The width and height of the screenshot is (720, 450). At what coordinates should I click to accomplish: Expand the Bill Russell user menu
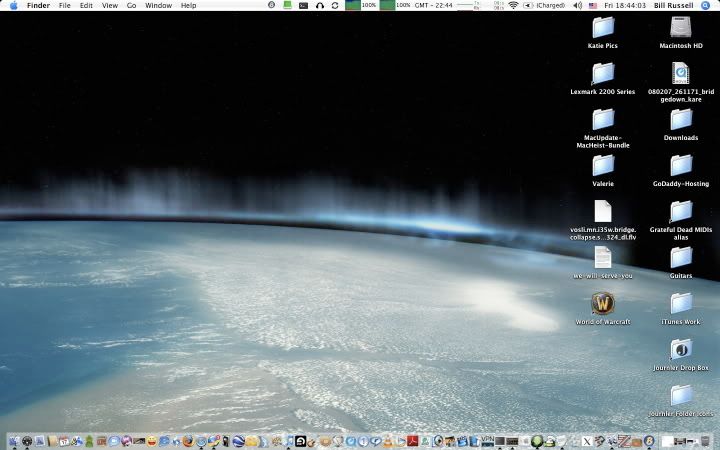pos(674,5)
